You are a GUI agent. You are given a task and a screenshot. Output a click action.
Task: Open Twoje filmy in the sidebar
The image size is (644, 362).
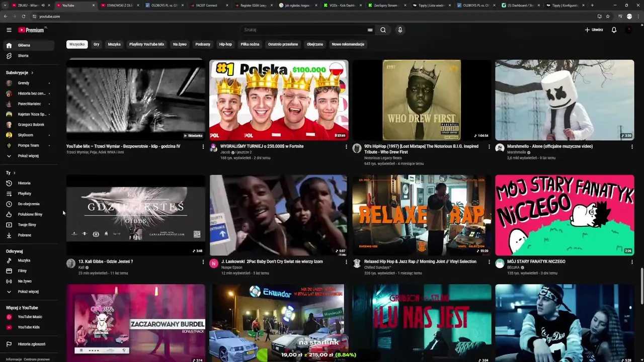click(28, 225)
